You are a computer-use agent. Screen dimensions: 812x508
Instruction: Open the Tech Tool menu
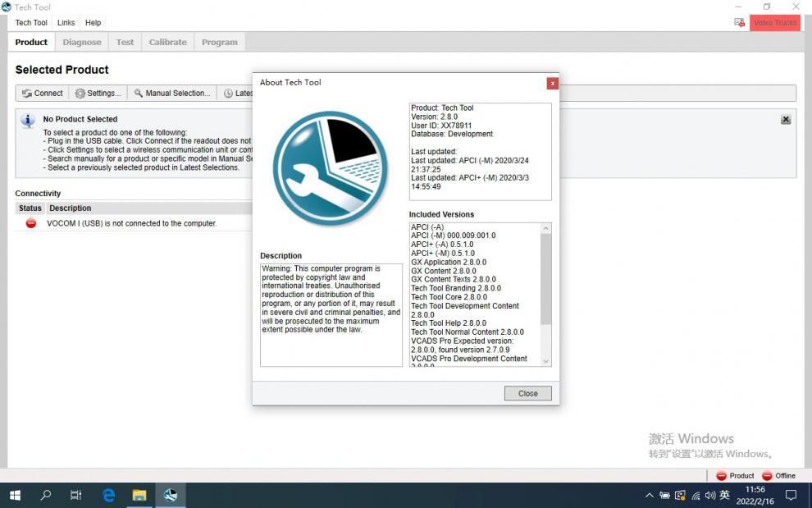click(x=31, y=23)
